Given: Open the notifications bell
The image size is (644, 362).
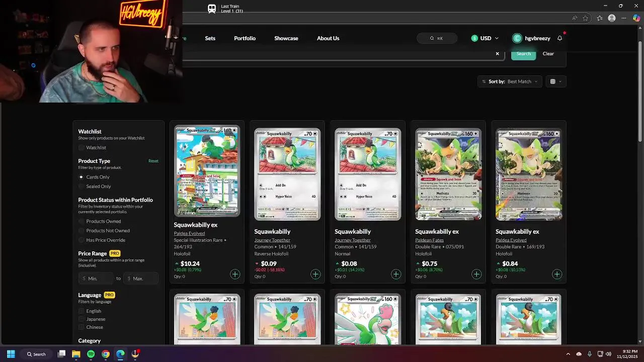Looking at the screenshot, I should pyautogui.click(x=559, y=38).
